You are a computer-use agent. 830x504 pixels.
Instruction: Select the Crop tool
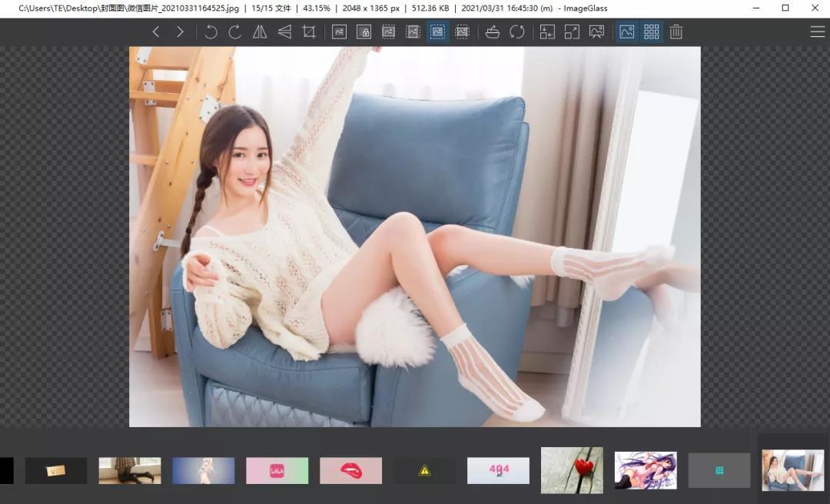coord(309,31)
